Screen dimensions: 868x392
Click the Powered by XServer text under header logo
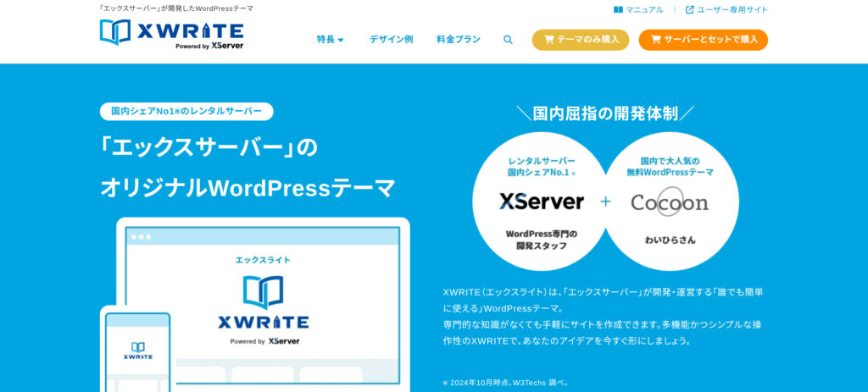(x=209, y=46)
